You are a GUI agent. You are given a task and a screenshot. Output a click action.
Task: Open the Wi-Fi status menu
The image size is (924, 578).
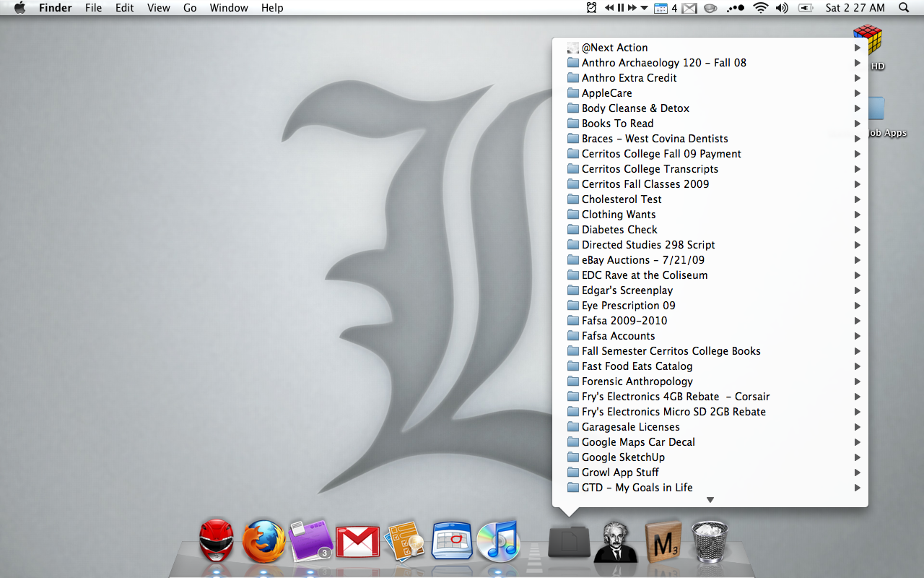pyautogui.click(x=760, y=8)
